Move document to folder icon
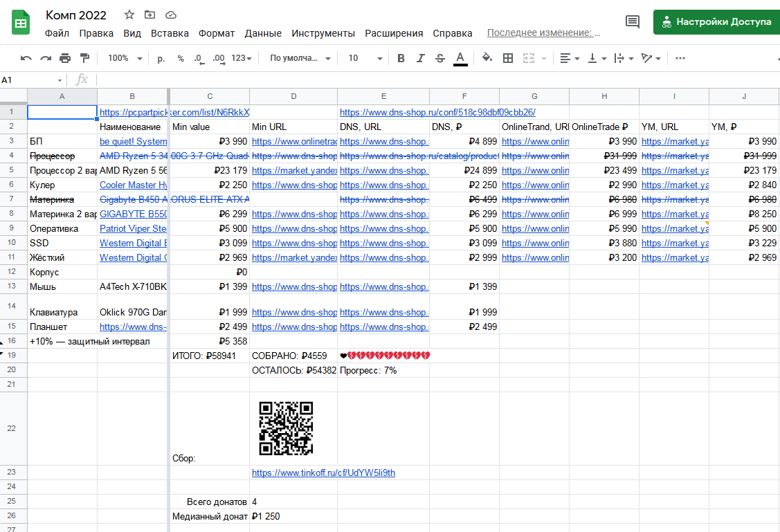 pyautogui.click(x=149, y=15)
